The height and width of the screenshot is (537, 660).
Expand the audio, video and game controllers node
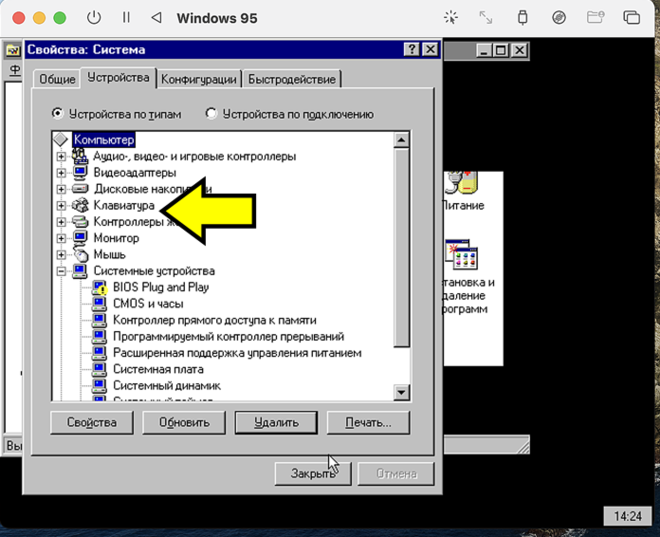pos(61,157)
